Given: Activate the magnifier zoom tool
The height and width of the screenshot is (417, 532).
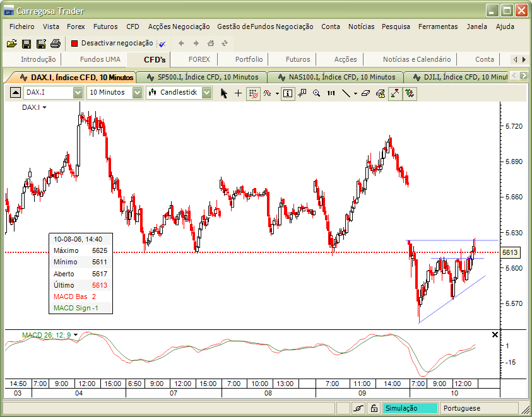Looking at the screenshot, I should (x=317, y=93).
